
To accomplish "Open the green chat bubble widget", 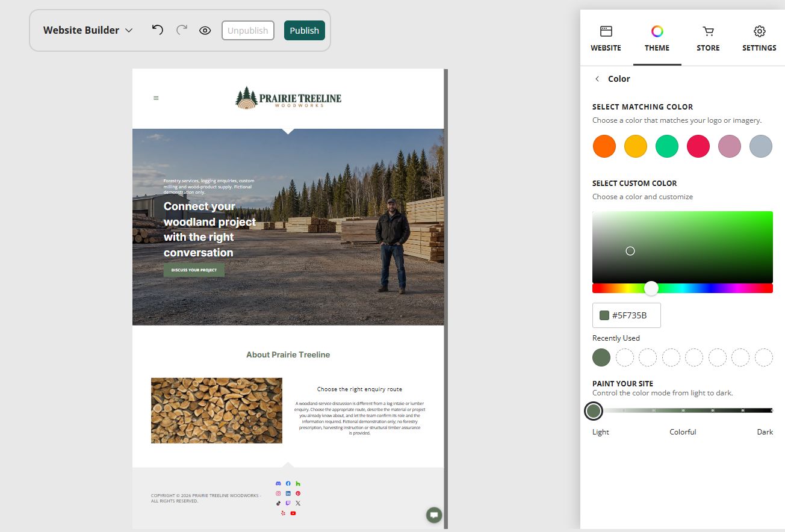I will point(434,515).
